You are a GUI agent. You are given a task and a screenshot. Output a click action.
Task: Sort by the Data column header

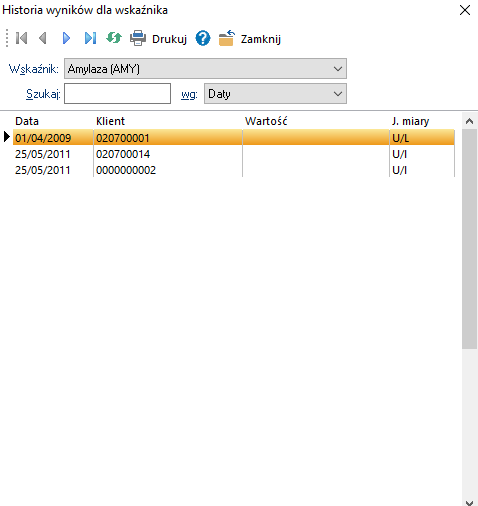[x=27, y=121]
